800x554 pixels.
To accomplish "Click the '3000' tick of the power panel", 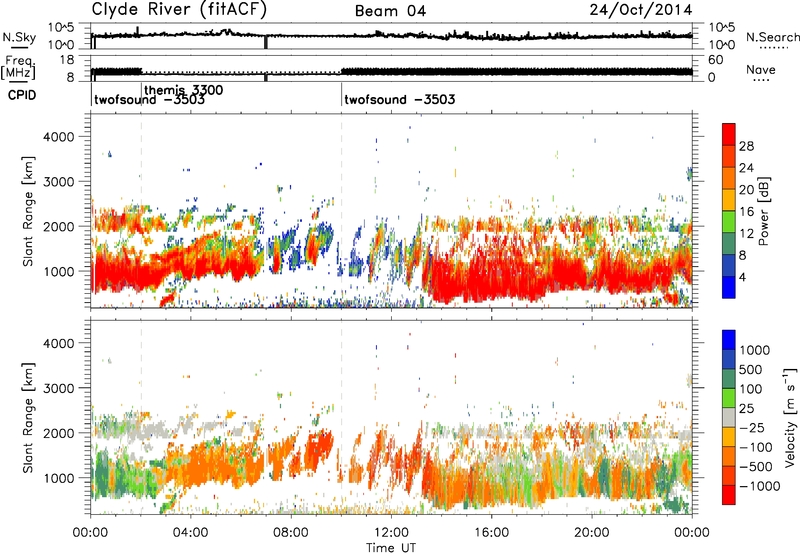I will [x=58, y=182].
